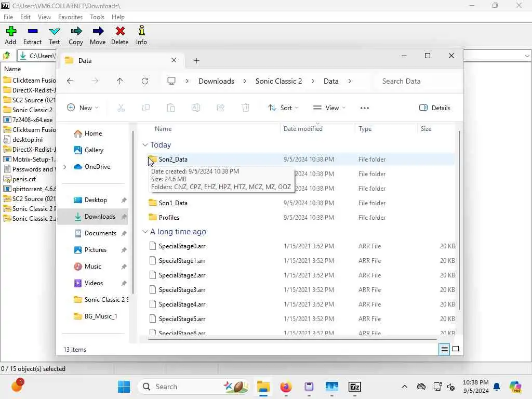This screenshot has width=532, height=399.
Task: Select 7z2408-x64.exe in 7-Zip list
Action: 29,120
